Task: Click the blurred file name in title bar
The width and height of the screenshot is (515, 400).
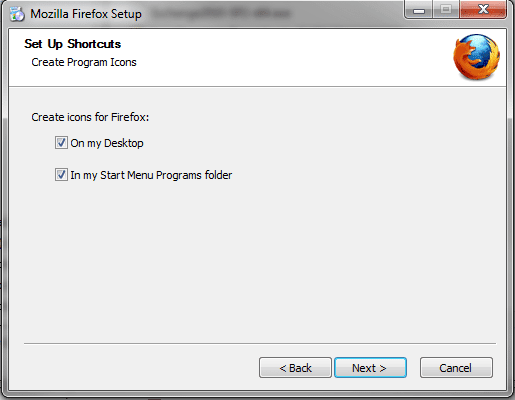Action: tap(221, 14)
